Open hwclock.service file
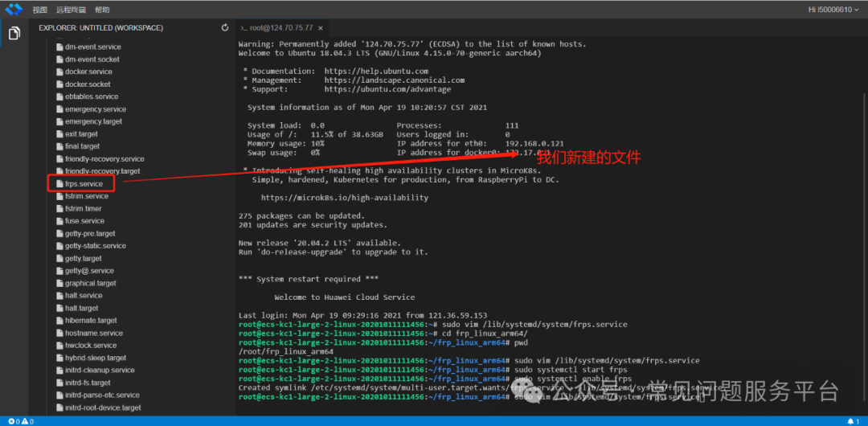The height and width of the screenshot is (426, 868). click(91, 345)
